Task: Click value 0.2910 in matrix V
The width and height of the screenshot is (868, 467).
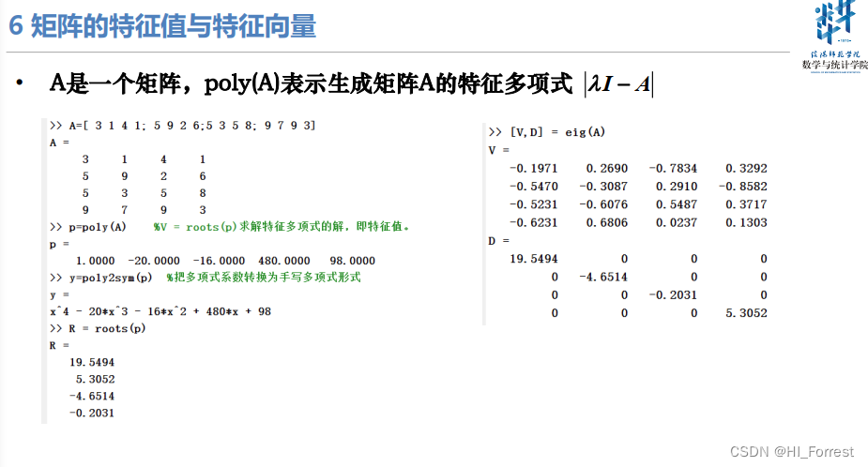Action: coord(677,187)
